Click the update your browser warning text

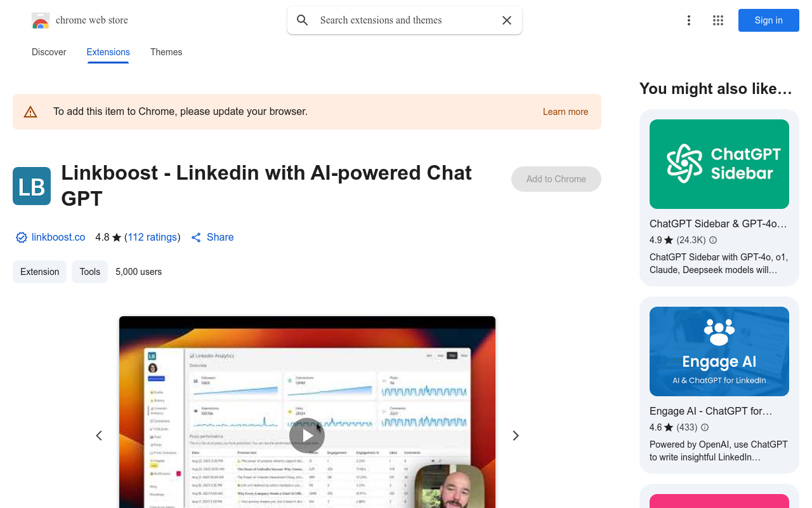tap(180, 112)
